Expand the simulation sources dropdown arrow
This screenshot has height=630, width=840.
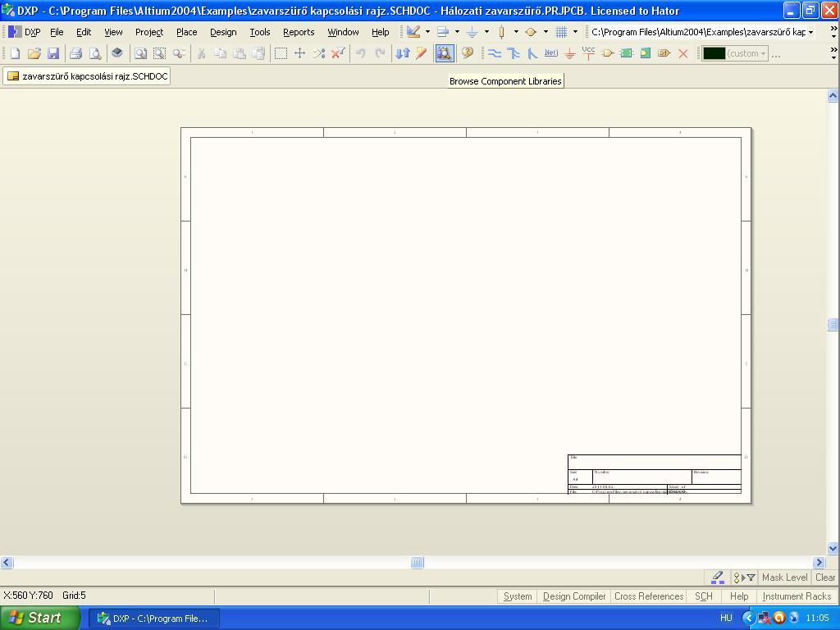[546, 32]
